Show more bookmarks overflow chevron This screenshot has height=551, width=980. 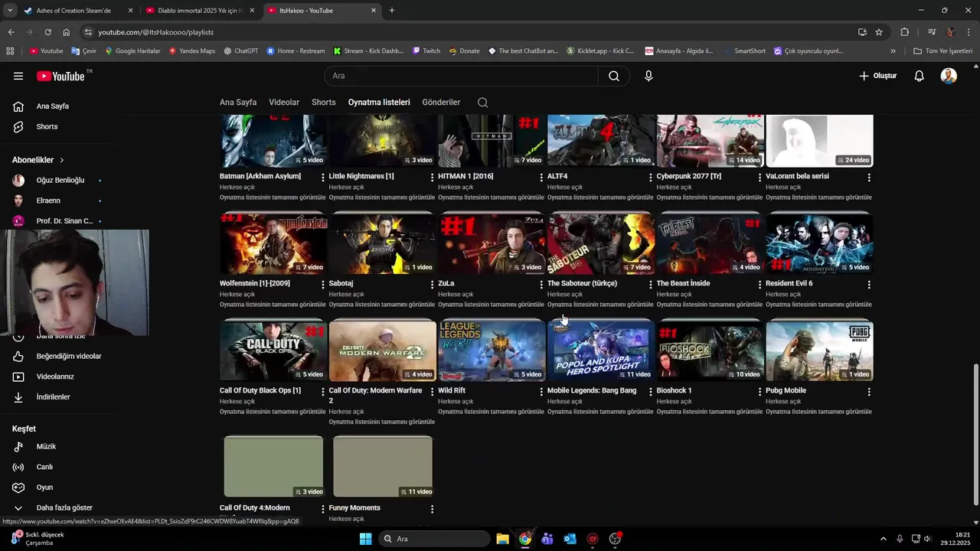coord(893,51)
